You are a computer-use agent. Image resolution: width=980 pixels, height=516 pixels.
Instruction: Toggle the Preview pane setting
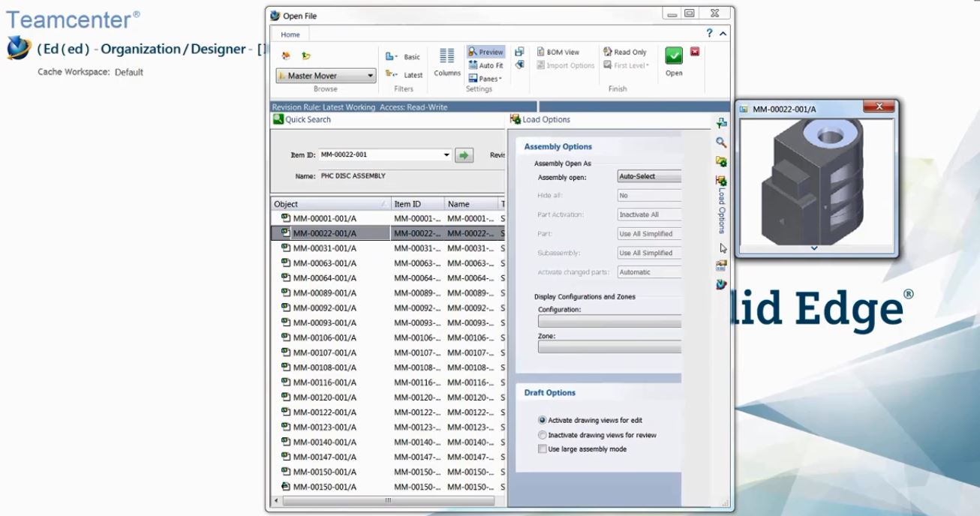pos(485,52)
